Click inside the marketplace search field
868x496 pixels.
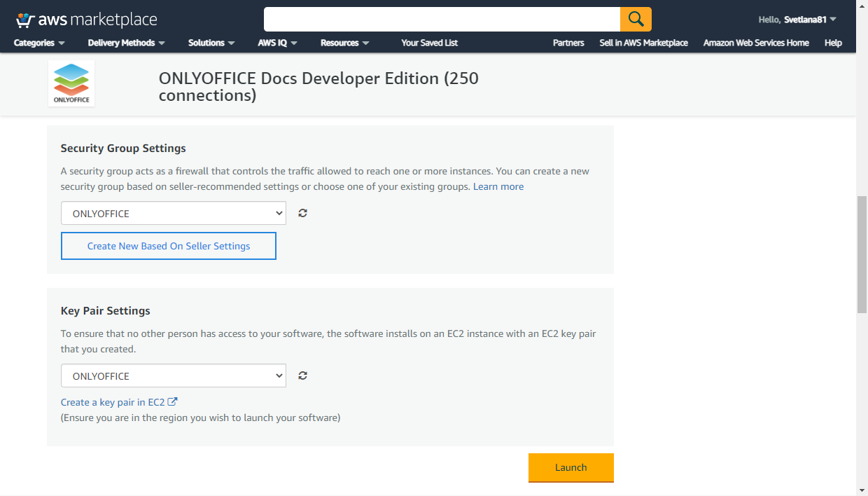click(441, 19)
